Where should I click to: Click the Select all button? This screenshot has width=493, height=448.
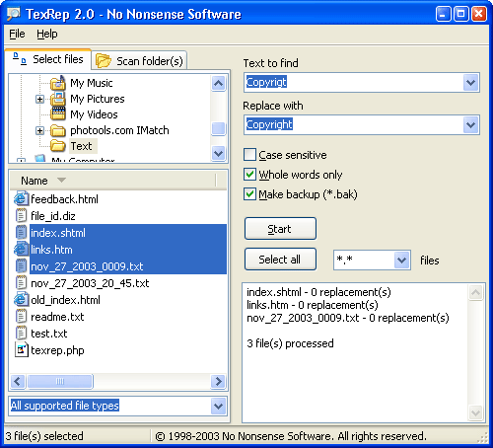coord(280,260)
